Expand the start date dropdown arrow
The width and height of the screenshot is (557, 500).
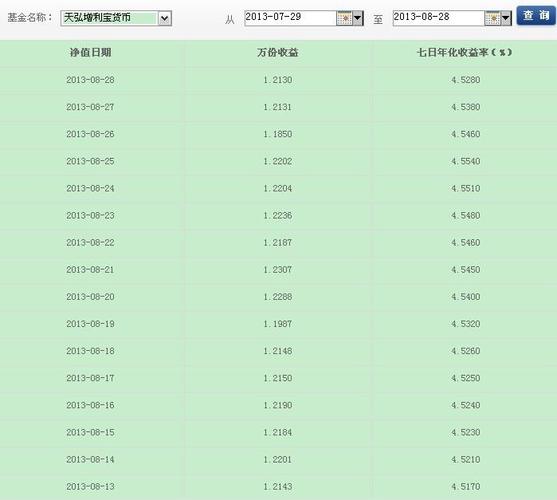click(x=358, y=18)
